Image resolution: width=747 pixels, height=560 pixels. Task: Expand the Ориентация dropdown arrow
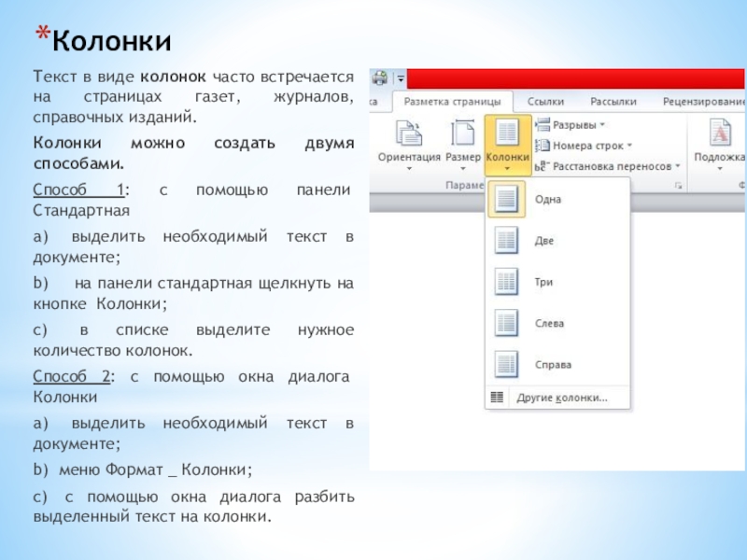coord(409,169)
